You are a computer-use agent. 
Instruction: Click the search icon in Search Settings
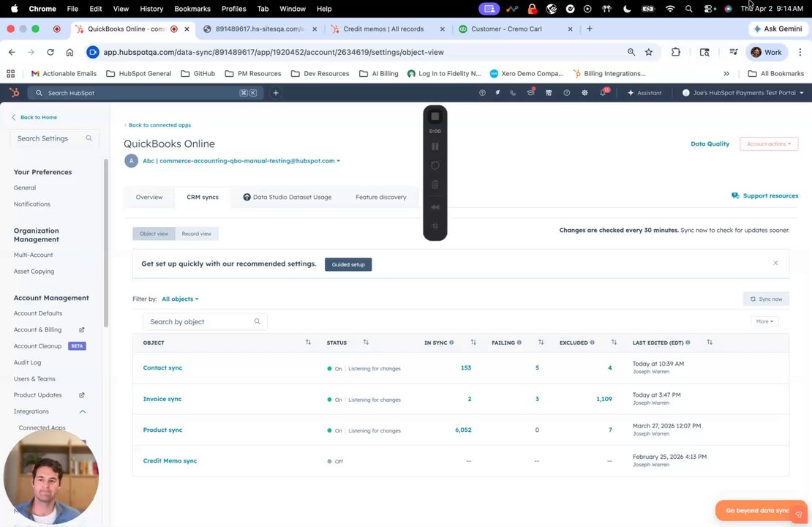tap(89, 138)
